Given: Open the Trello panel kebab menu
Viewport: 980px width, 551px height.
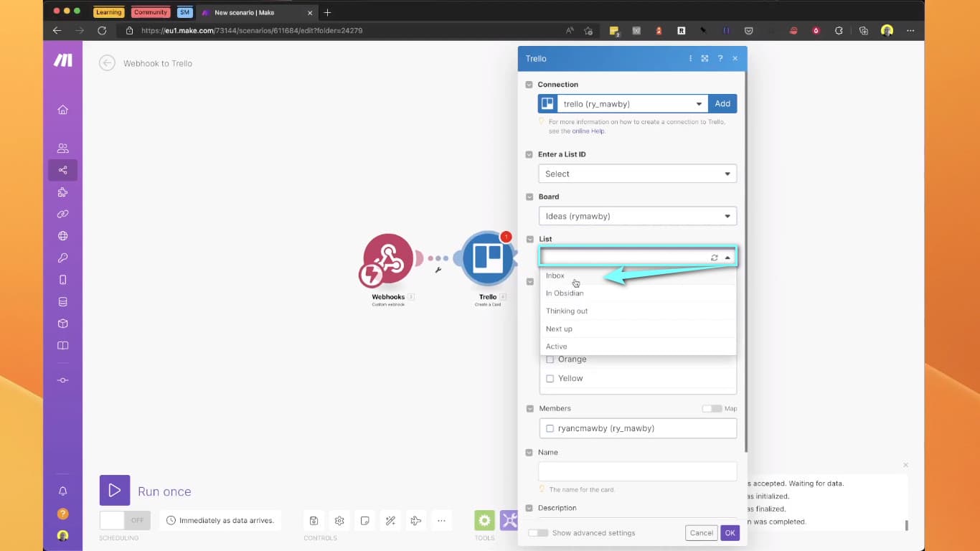Looking at the screenshot, I should pyautogui.click(x=691, y=59).
